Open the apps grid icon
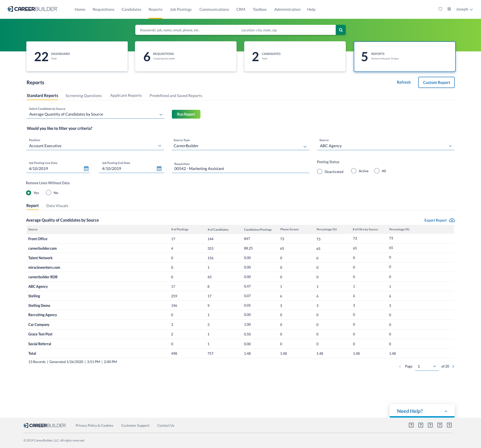Viewport: 481px width, 448px height. (x=449, y=9)
